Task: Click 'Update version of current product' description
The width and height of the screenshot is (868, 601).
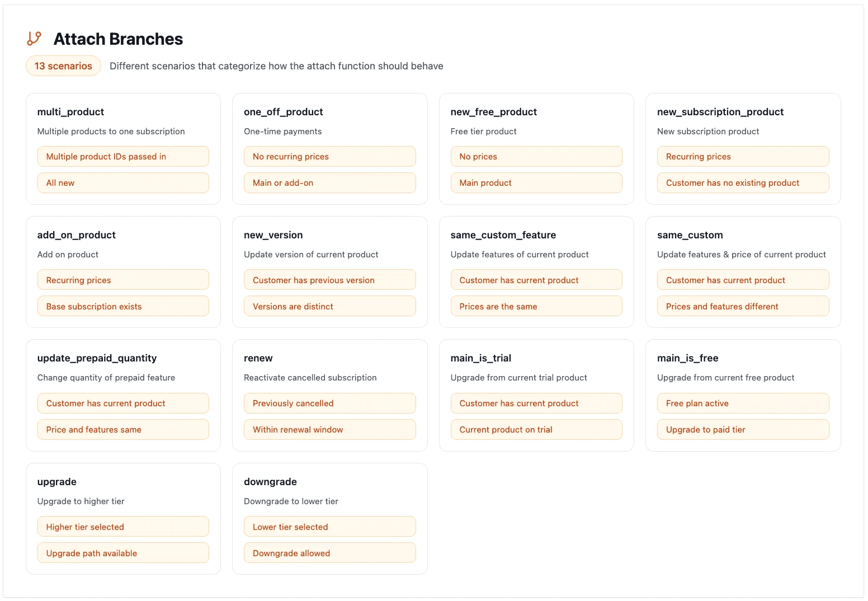Action: [311, 255]
